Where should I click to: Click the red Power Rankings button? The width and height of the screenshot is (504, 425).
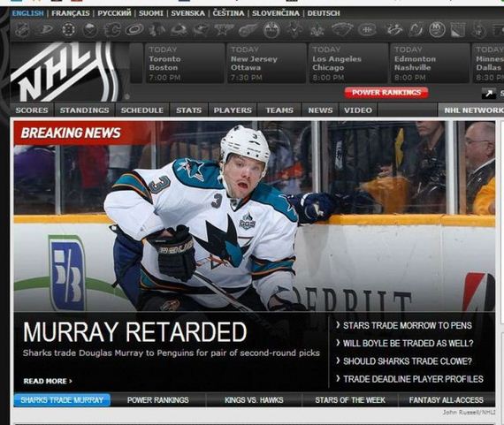tap(386, 93)
